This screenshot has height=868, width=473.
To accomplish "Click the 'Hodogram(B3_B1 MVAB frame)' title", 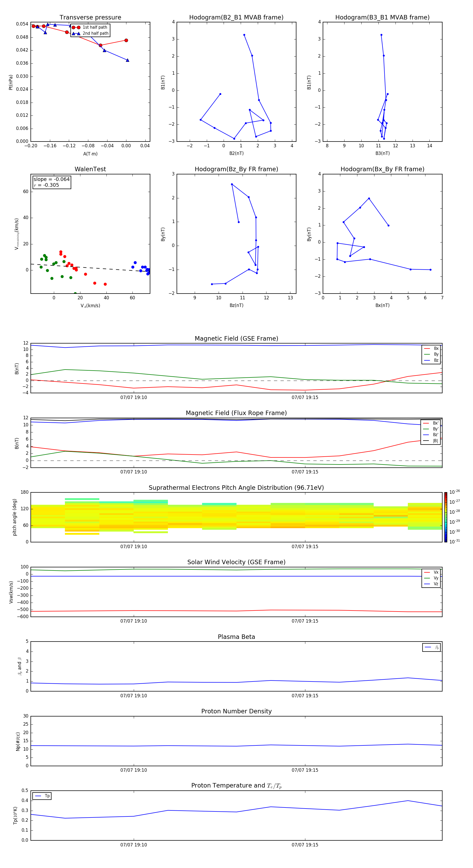I will click(382, 18).
